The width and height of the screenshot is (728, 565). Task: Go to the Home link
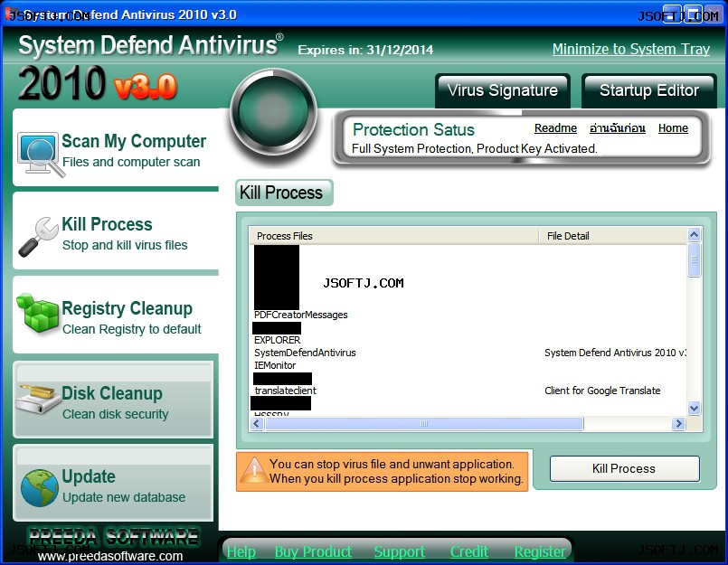click(x=673, y=128)
